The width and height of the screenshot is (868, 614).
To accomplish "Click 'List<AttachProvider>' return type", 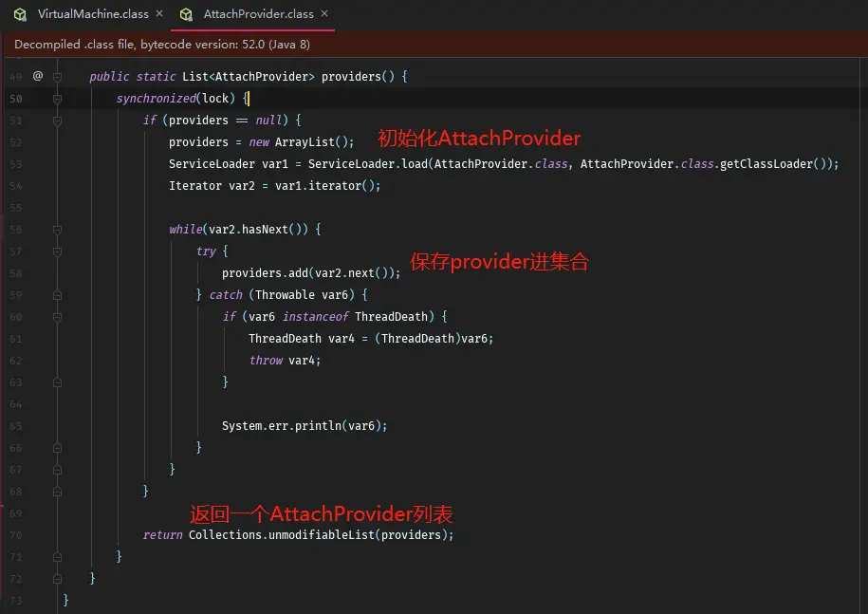I will click(248, 77).
